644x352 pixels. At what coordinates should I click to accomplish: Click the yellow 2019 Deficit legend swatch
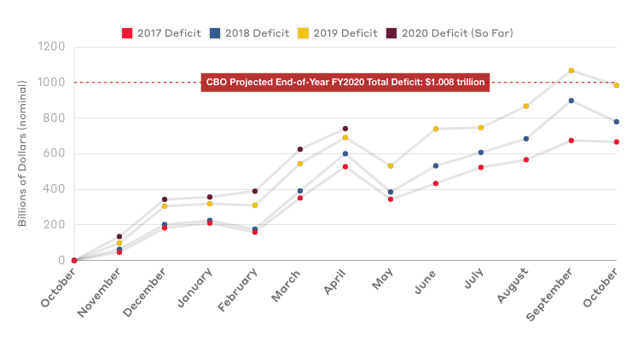[303, 33]
